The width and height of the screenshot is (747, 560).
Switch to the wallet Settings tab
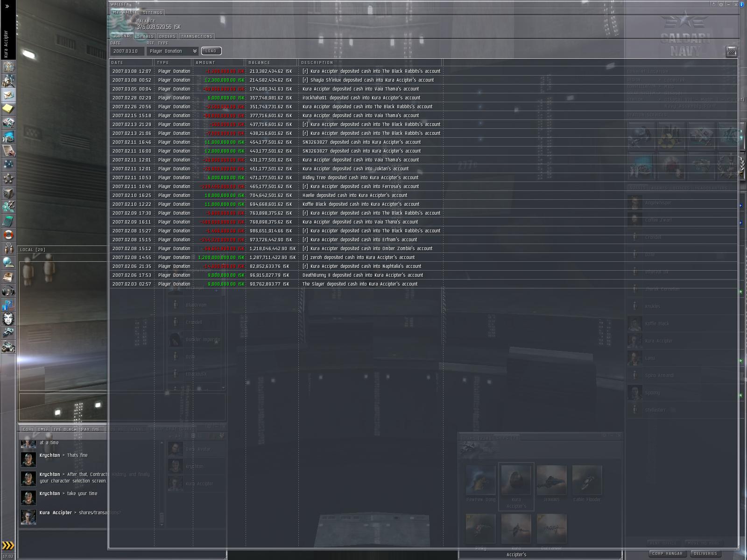tap(153, 13)
